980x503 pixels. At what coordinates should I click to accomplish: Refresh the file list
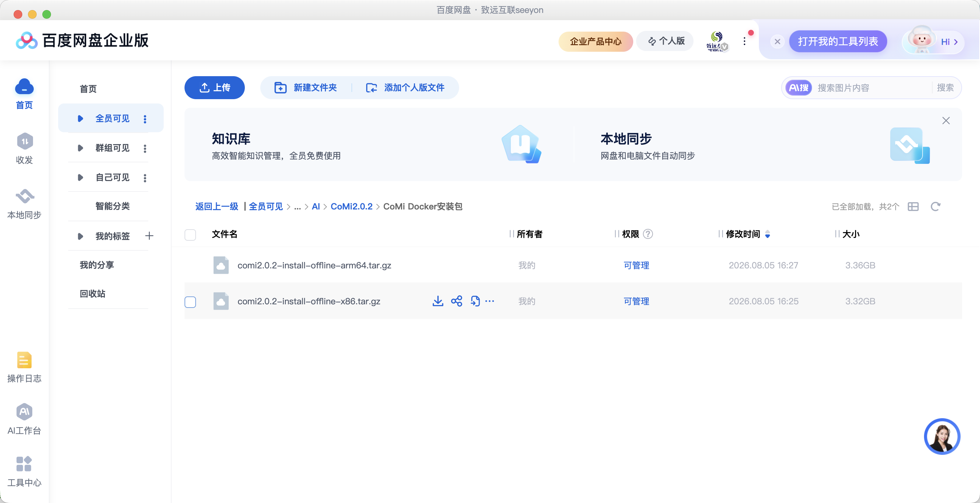pyautogui.click(x=935, y=206)
